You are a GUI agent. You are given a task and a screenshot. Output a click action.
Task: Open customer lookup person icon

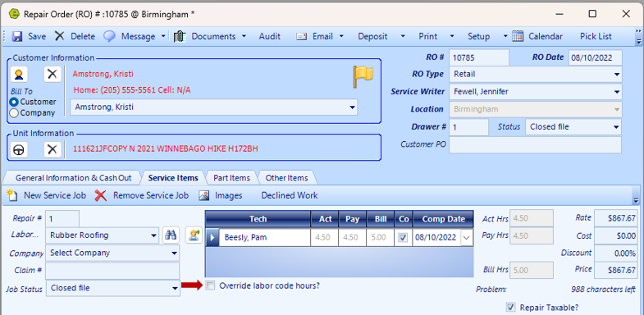(19, 75)
